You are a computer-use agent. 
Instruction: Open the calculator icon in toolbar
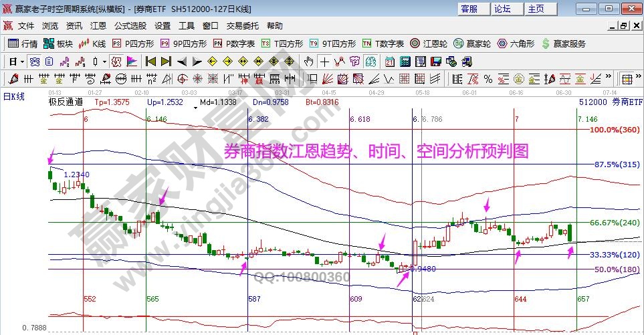(405, 62)
